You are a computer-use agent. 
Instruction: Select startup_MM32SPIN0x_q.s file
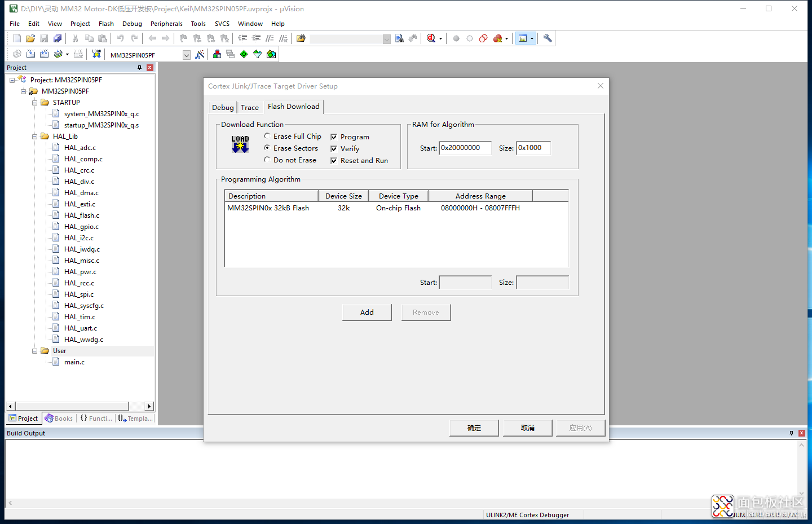pyautogui.click(x=101, y=125)
